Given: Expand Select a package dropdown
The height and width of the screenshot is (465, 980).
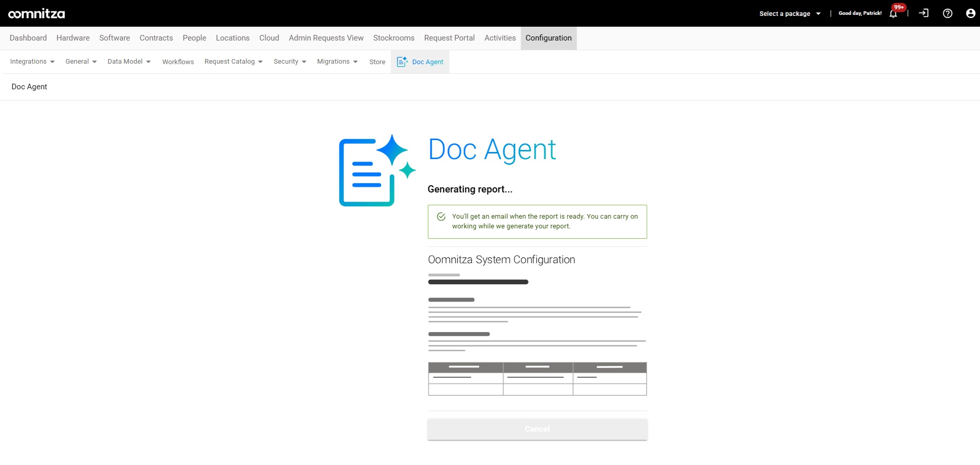Looking at the screenshot, I should coord(790,14).
